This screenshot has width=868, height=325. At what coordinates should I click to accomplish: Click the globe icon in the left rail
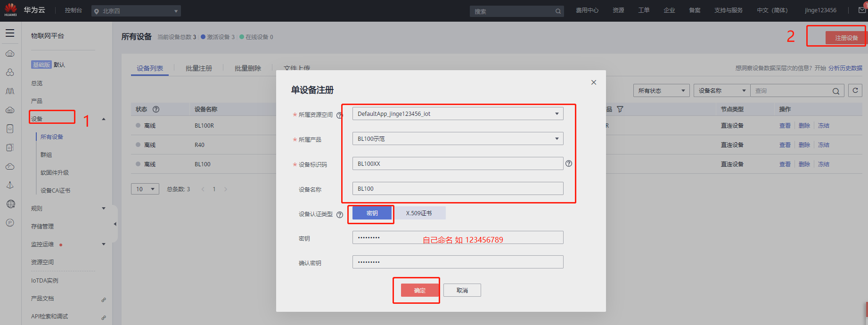[10, 204]
